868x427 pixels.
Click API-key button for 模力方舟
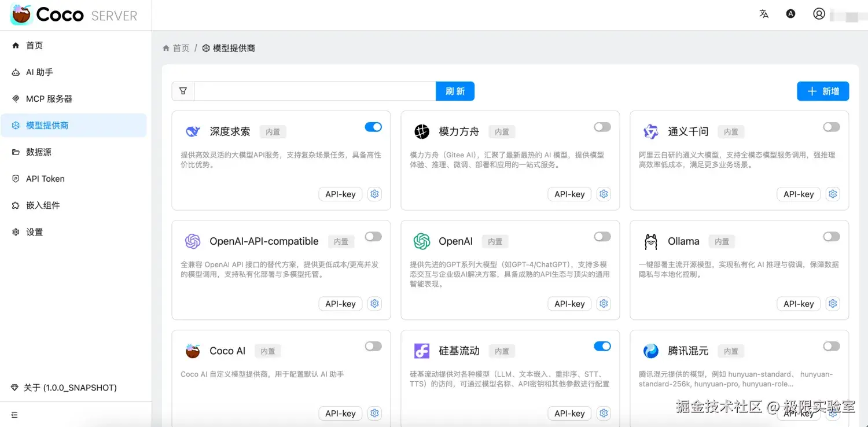pos(569,194)
